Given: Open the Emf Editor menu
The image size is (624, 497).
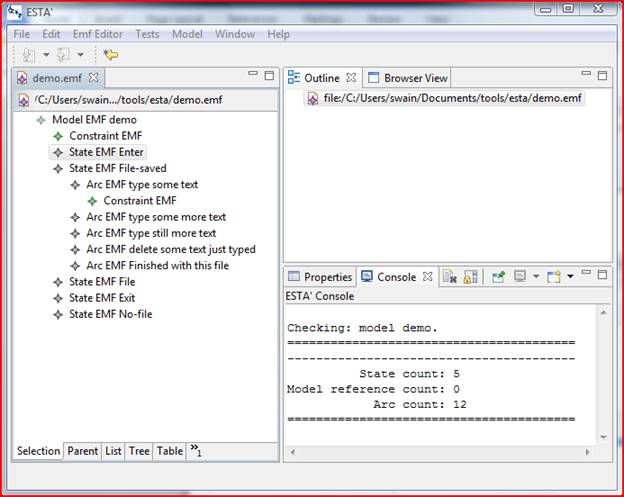Looking at the screenshot, I should (97, 34).
